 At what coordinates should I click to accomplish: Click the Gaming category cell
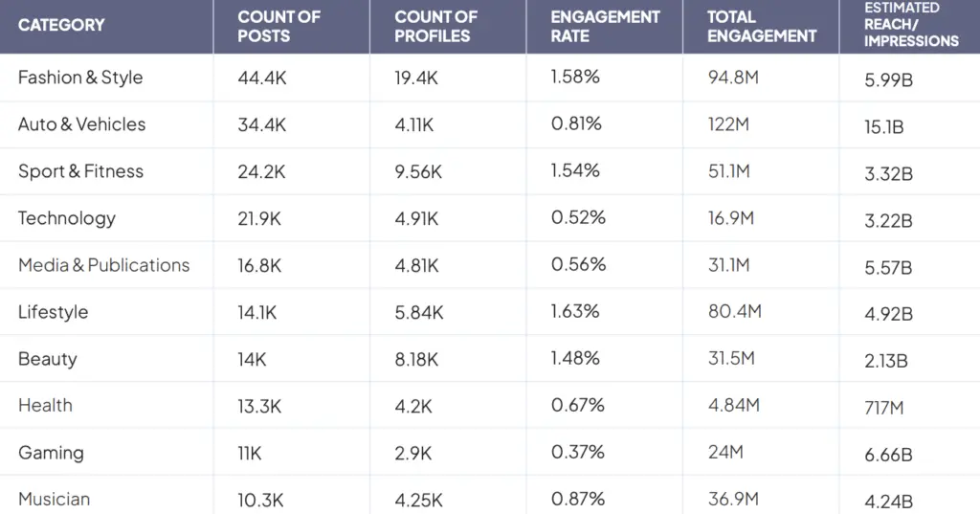(52, 453)
